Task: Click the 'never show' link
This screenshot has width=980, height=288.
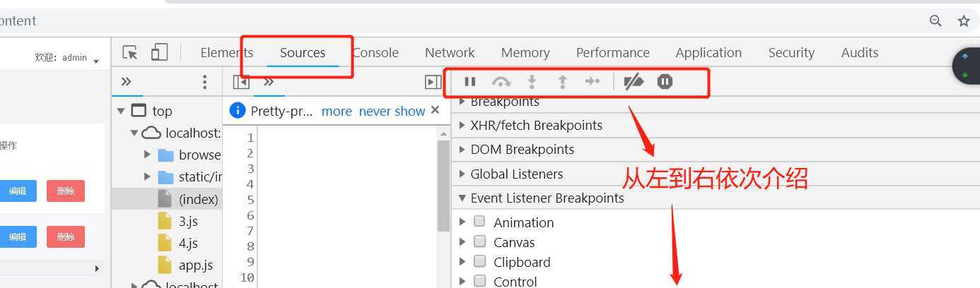Action: 392,112
